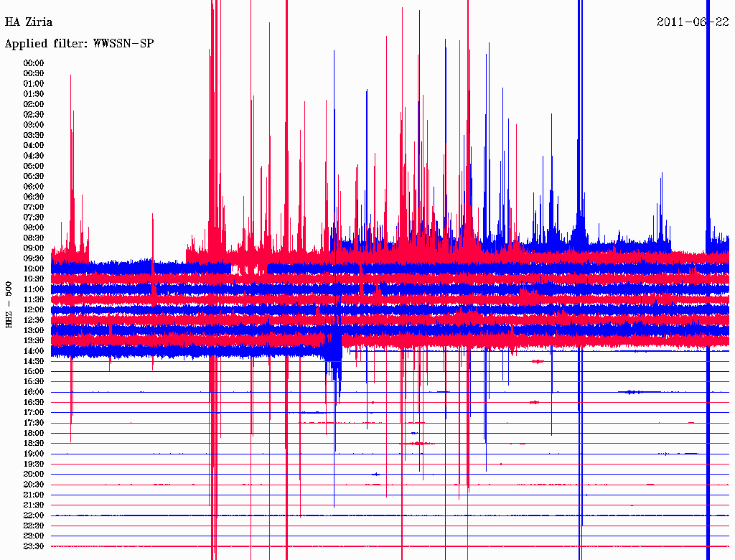Click the 08:30 time label
Viewport: 735px width, 560px height.
click(34, 238)
